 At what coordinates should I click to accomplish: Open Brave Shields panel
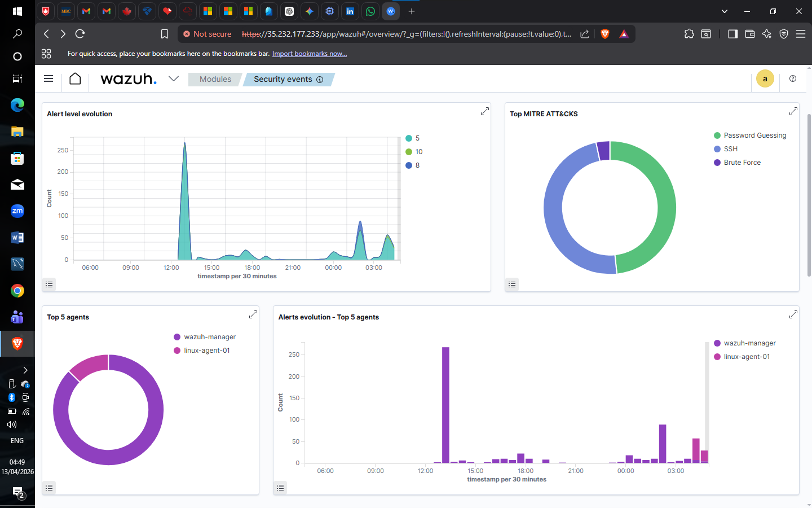coord(605,34)
